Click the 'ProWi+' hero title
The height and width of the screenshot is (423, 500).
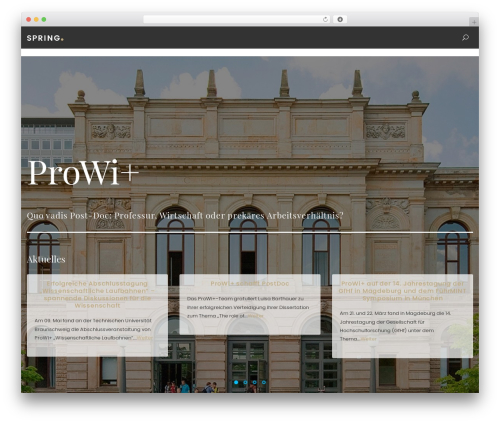click(x=83, y=172)
